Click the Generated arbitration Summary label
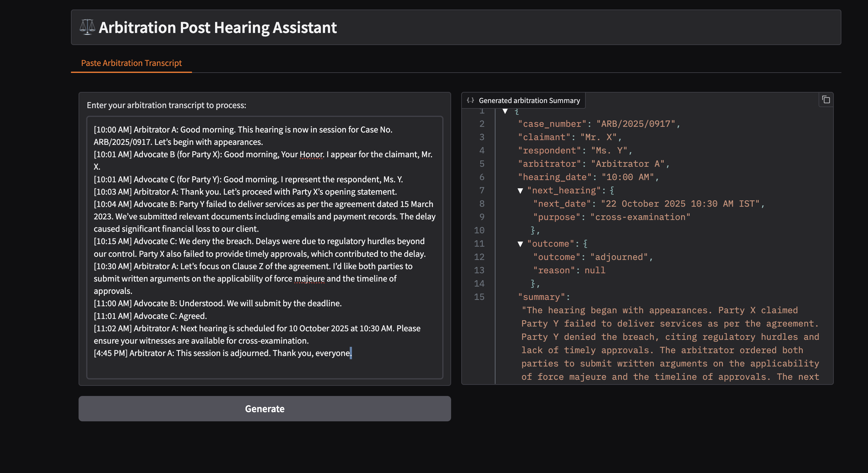This screenshot has height=473, width=868. coord(529,100)
